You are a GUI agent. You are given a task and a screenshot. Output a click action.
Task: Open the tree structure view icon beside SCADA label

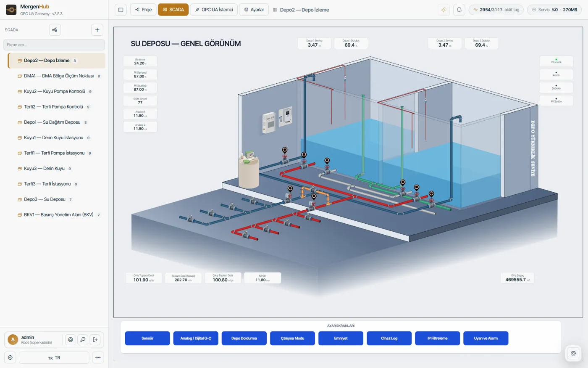(x=55, y=30)
